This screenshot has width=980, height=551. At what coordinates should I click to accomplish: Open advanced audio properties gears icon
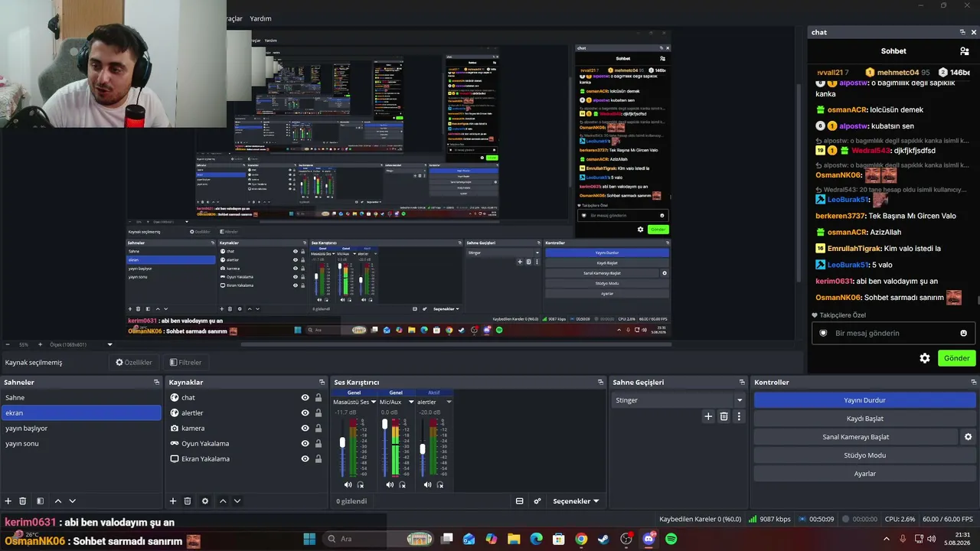coord(537,501)
